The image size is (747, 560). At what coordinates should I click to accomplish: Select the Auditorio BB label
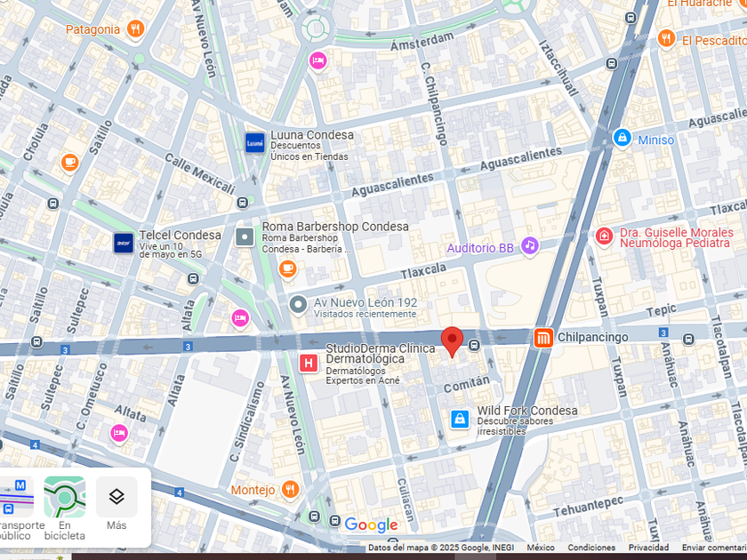480,248
